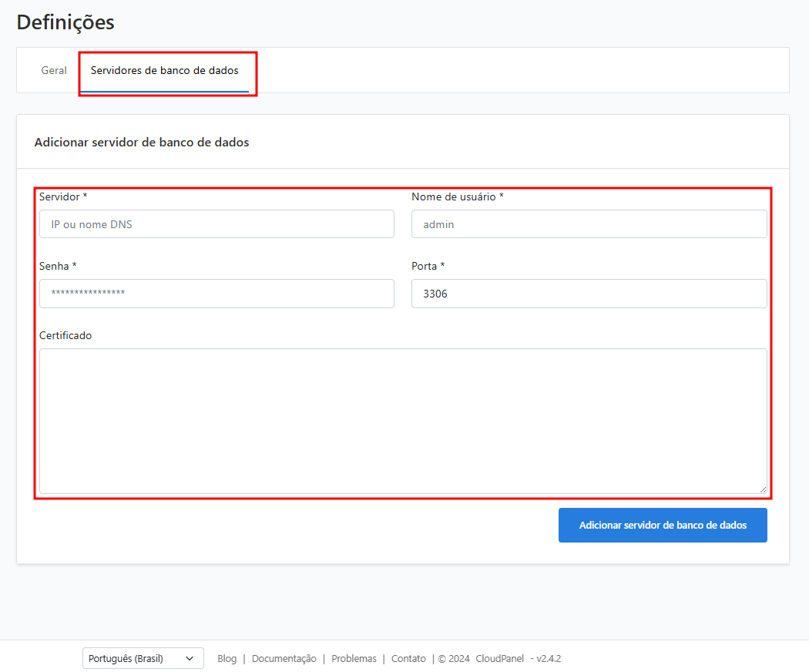The image size is (809, 672).
Task: Select the Porta field containing 3306
Action: click(589, 294)
